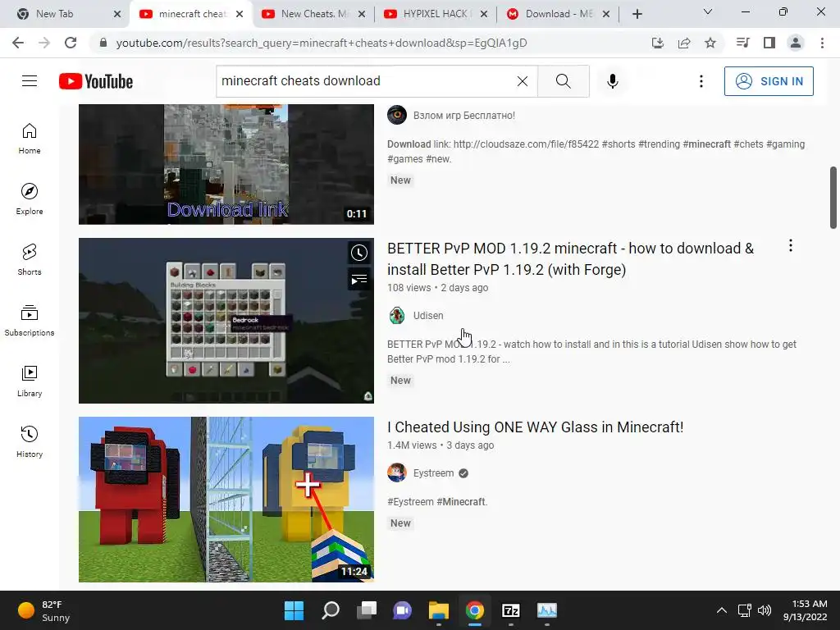This screenshot has height=630, width=840.
Task: Click the Chrome address bar URL
Action: click(x=322, y=43)
